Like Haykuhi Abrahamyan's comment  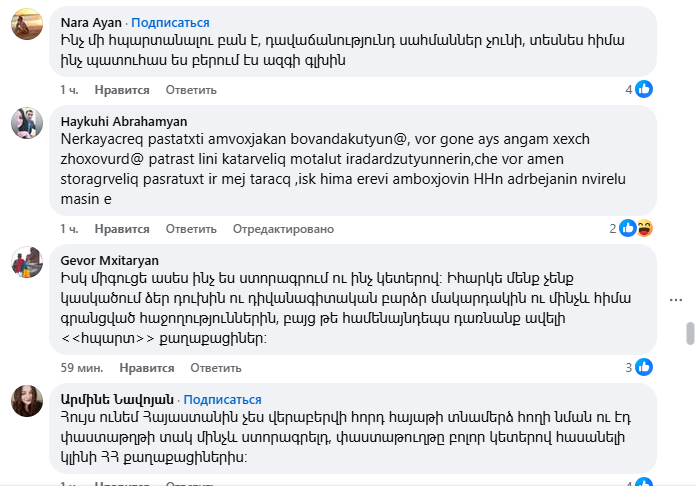(122, 229)
